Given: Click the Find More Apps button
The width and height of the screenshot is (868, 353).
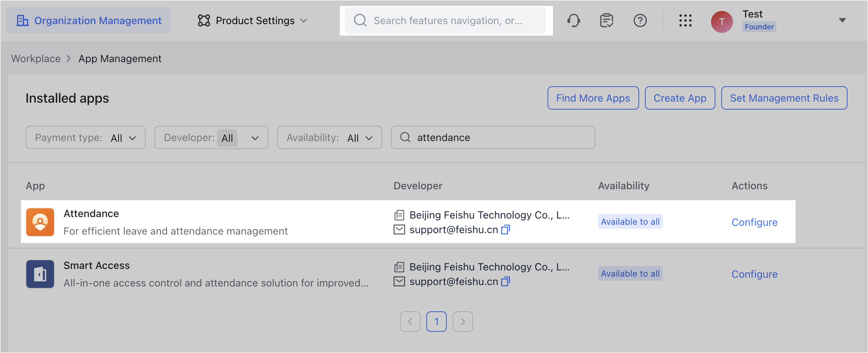Looking at the screenshot, I should click(x=593, y=98).
